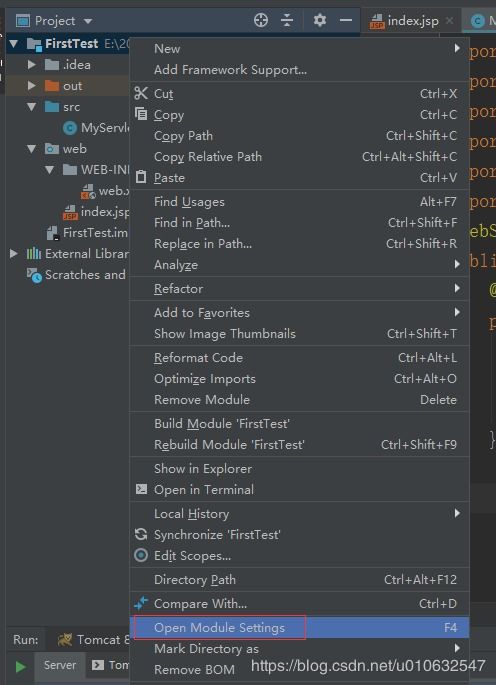The height and width of the screenshot is (685, 496).
Task: Click the Synchronize 'FirstTest' refresh icon
Action: 141,534
